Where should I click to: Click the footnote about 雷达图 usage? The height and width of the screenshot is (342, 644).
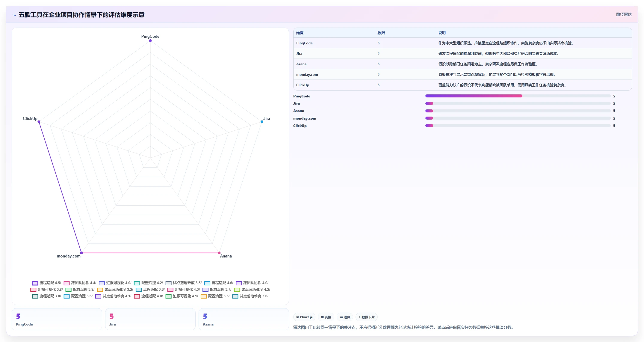click(x=404, y=327)
